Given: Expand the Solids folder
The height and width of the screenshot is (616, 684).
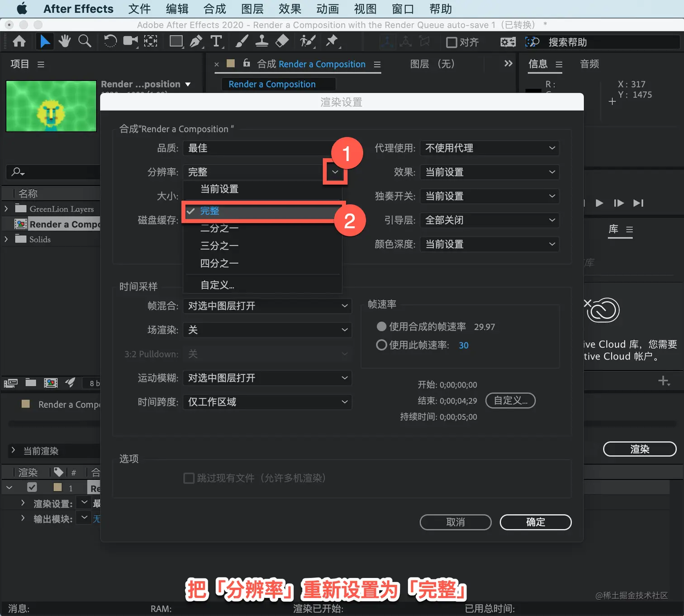Looking at the screenshot, I should (6, 239).
